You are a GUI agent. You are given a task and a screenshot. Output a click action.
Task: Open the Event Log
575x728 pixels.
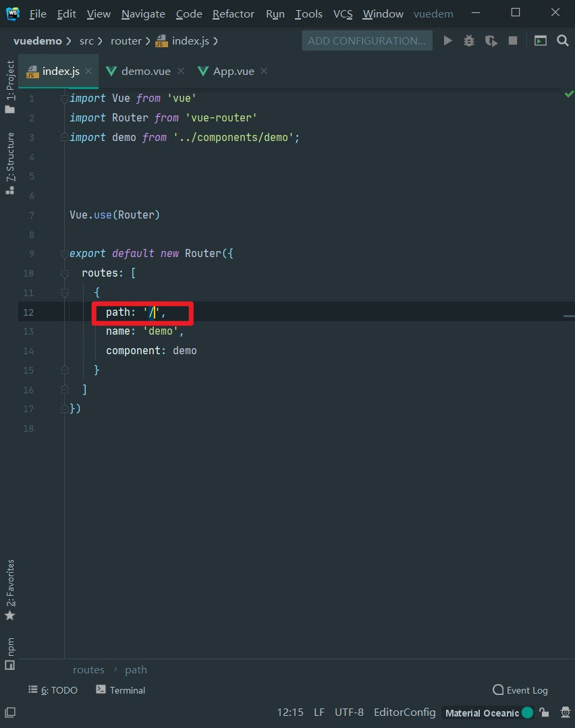point(520,690)
